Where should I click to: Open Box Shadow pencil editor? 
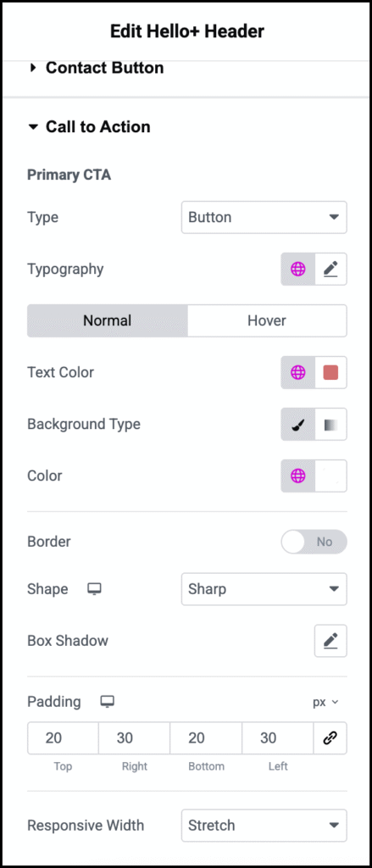point(330,641)
